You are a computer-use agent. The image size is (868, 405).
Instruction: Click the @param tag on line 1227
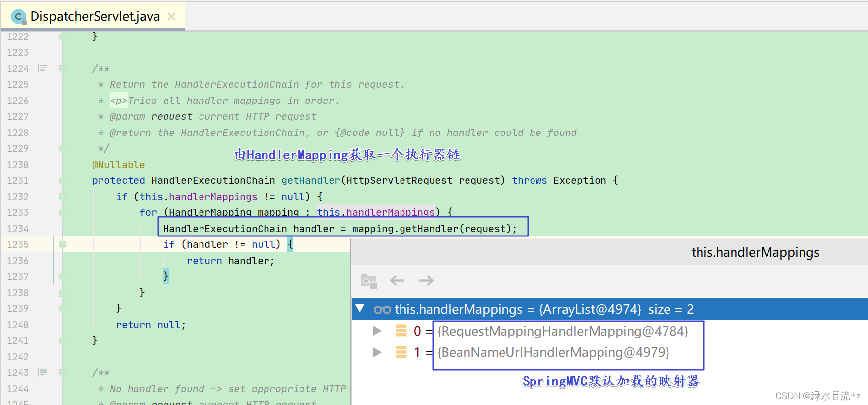point(127,117)
